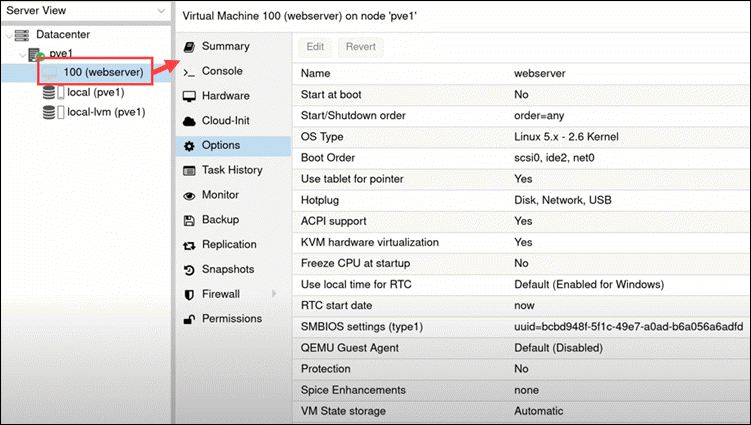The image size is (751, 425).
Task: Open the Hardware tab label
Action: (x=226, y=96)
